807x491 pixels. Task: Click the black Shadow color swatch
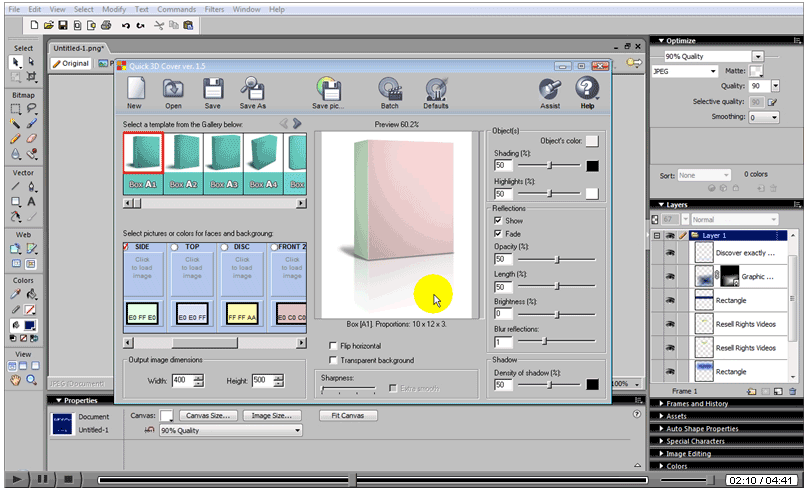pyautogui.click(x=592, y=384)
